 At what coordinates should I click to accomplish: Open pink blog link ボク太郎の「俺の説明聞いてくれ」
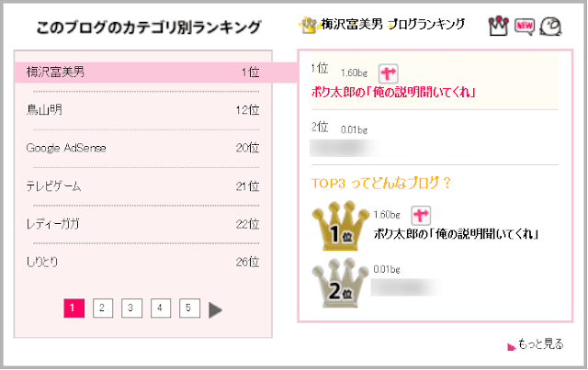393,92
